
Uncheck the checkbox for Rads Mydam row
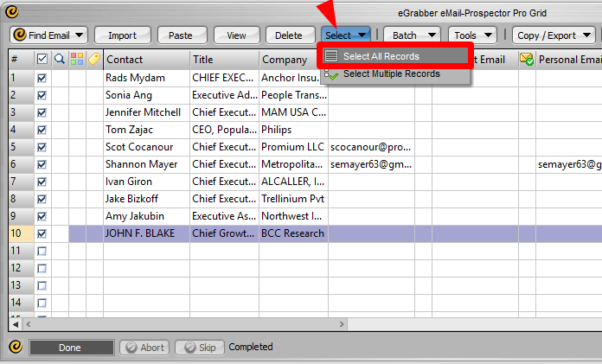pos(42,78)
